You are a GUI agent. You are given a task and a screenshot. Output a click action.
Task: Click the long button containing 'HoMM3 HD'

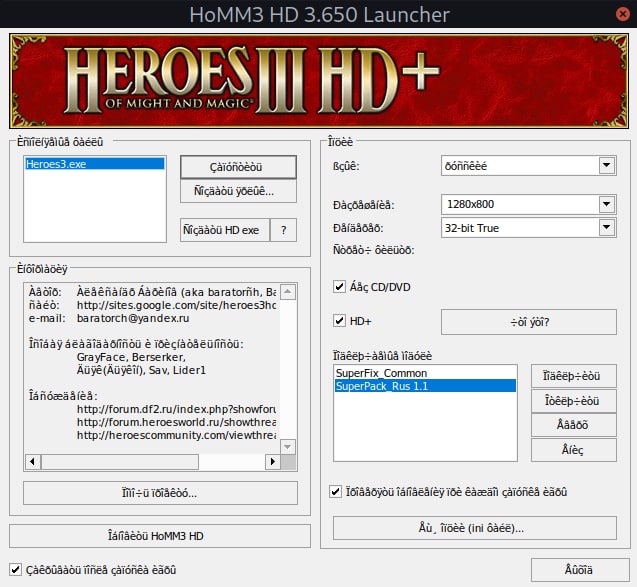160,536
